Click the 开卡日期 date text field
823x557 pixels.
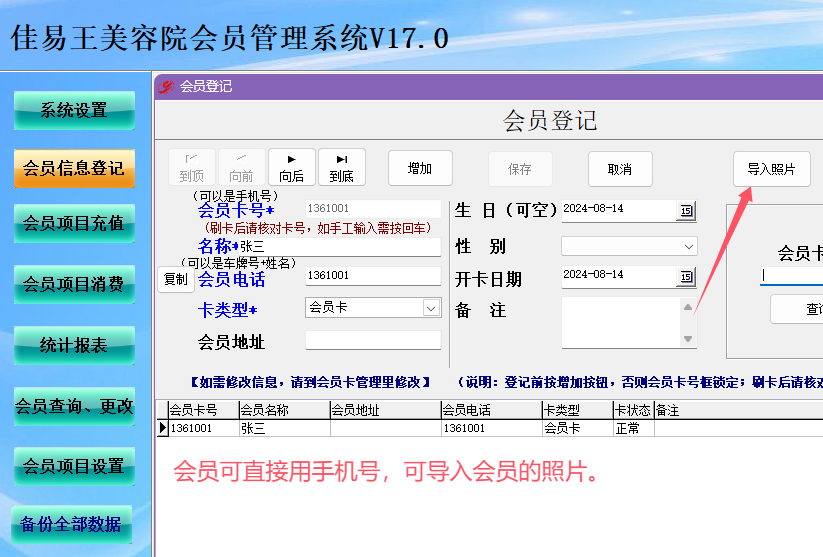coord(619,277)
